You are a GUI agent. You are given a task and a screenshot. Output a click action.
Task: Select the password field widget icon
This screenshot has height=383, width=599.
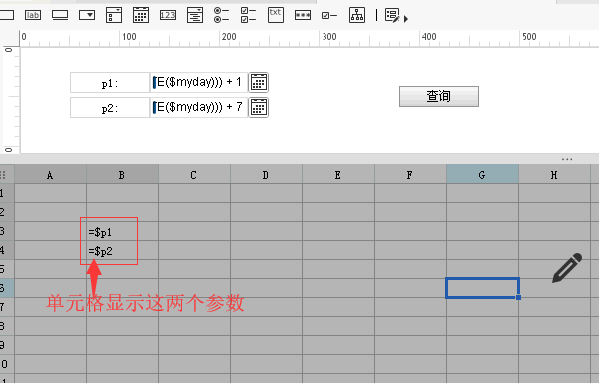[303, 15]
